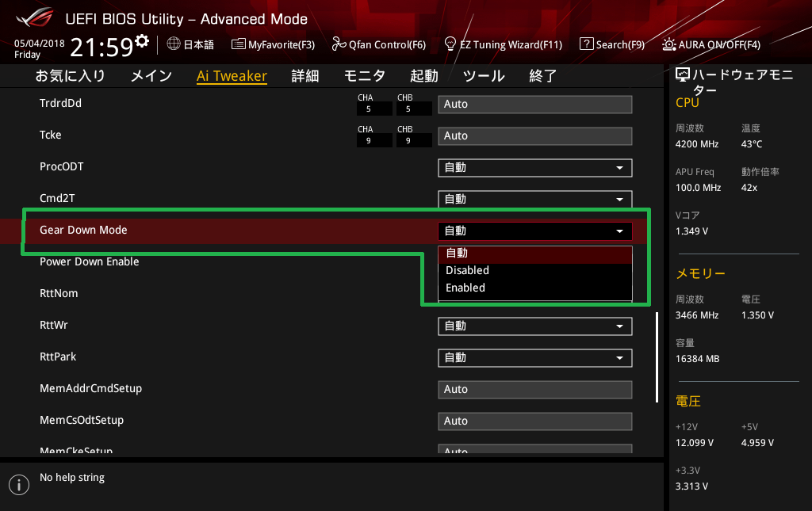Viewport: 812px width, 511px height.
Task: Open the Cmd2T dropdown
Action: pyautogui.click(x=535, y=199)
